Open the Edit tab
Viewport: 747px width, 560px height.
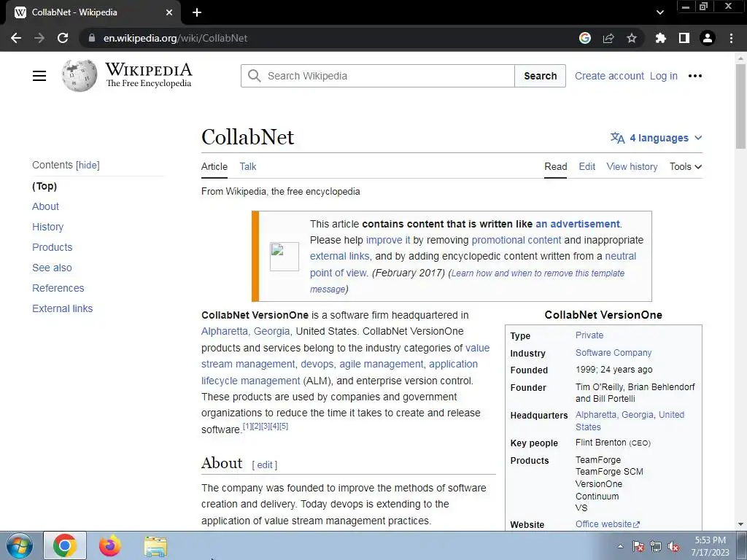[587, 167]
